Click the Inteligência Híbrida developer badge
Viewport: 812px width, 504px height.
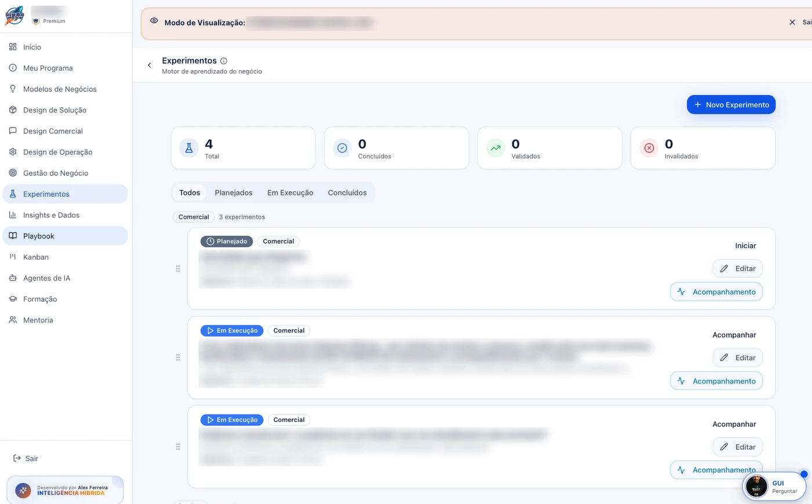coord(65,490)
